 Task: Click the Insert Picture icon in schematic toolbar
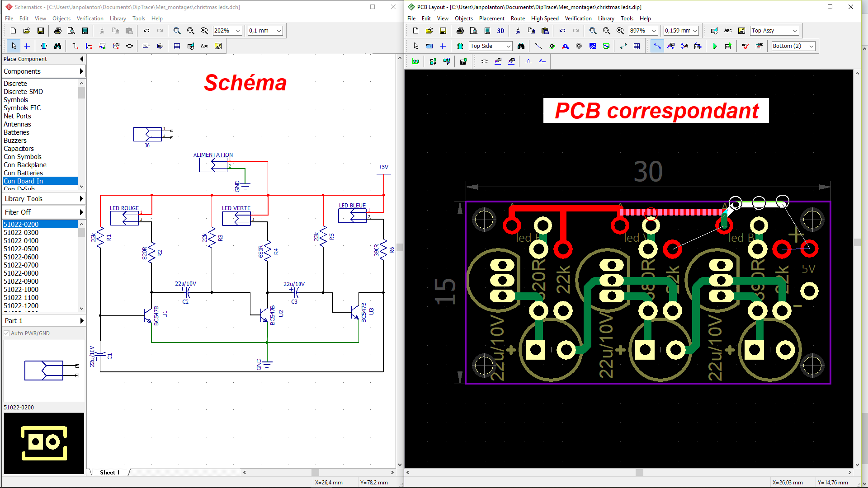click(218, 46)
